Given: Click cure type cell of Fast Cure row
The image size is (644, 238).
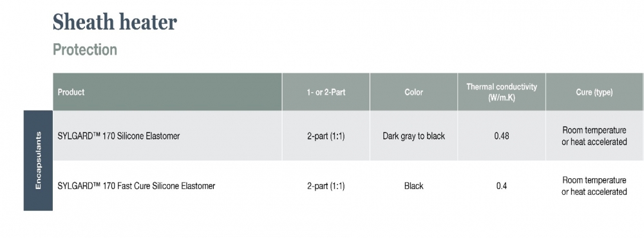Looking at the screenshot, I should (594, 186).
